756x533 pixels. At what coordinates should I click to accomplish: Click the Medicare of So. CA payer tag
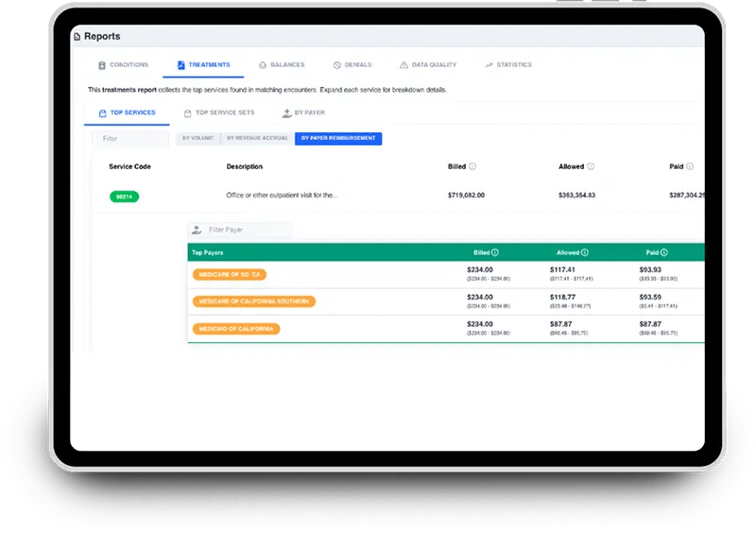(x=230, y=275)
